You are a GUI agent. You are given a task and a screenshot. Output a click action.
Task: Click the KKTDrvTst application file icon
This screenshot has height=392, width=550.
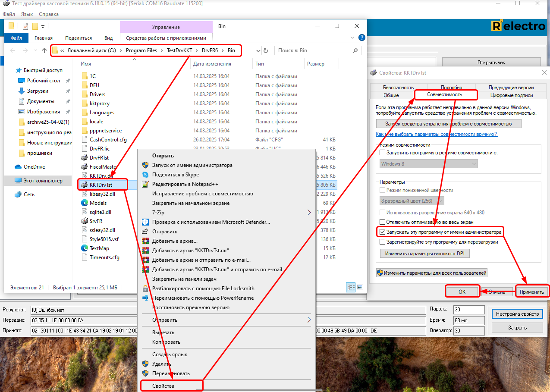point(85,185)
